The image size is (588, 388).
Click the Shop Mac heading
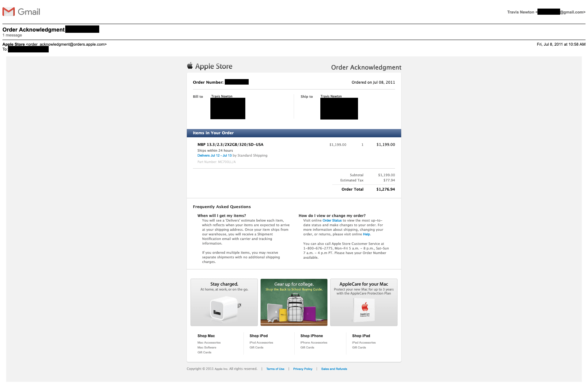(x=206, y=336)
